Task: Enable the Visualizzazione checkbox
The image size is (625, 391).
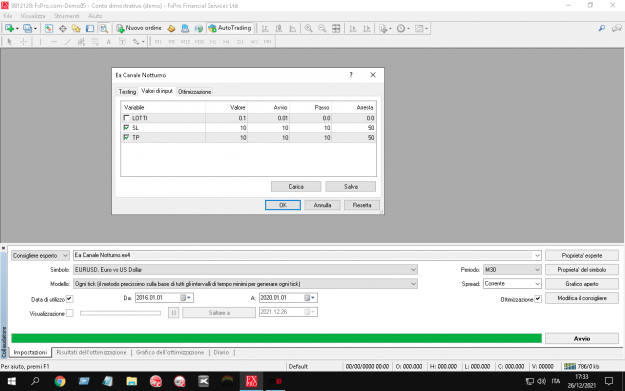Action: pos(70,313)
